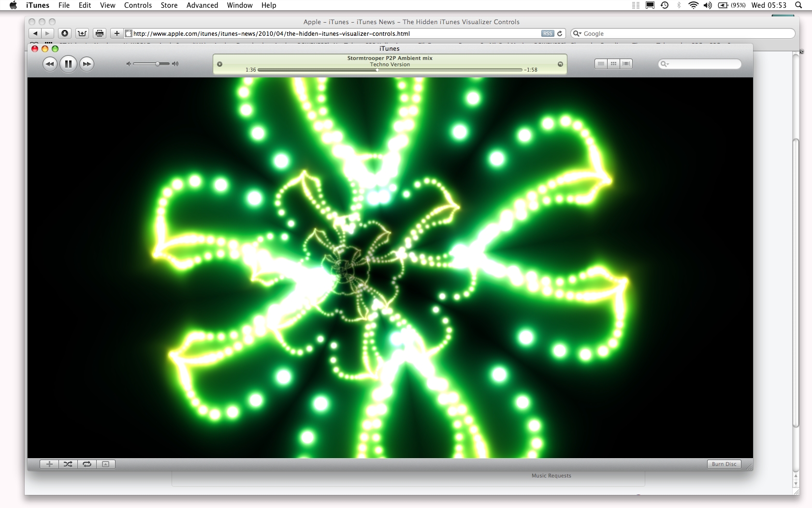Reload the page in Safari
The image size is (812, 508).
click(560, 33)
